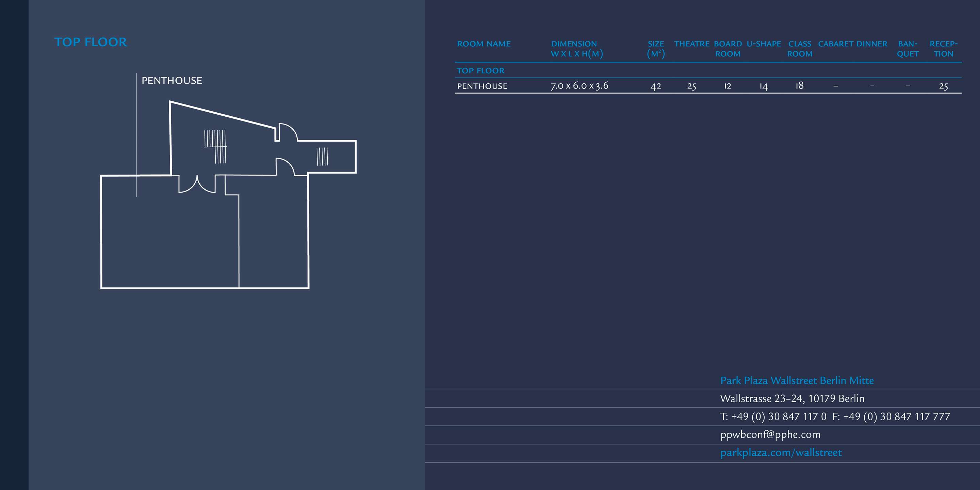
Task: Click the board room capacity value 12
Action: [728, 86]
